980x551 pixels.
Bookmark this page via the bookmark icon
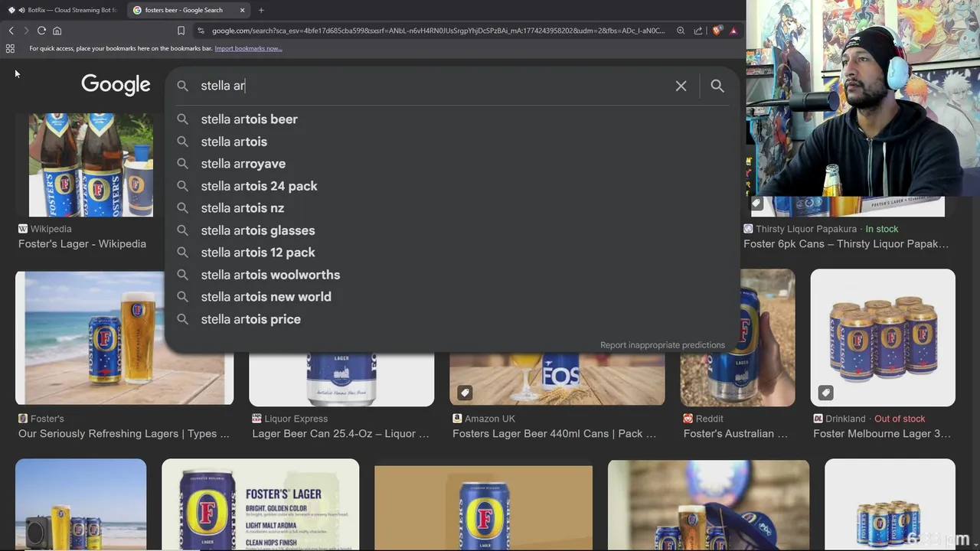coord(181,31)
